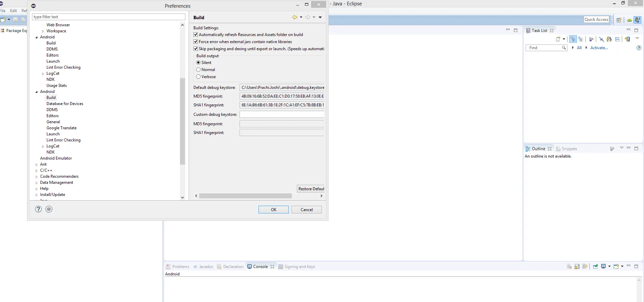Toggle Skip packaging and dexing checkbox

pyautogui.click(x=195, y=49)
